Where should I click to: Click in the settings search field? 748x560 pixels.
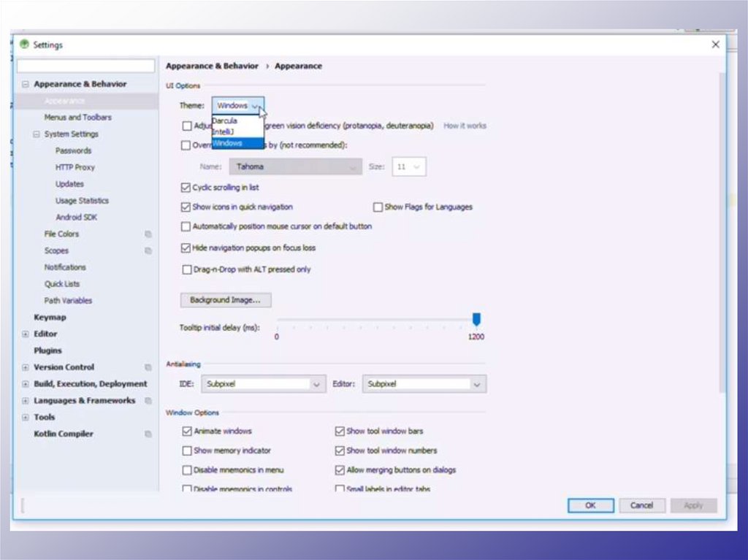86,66
